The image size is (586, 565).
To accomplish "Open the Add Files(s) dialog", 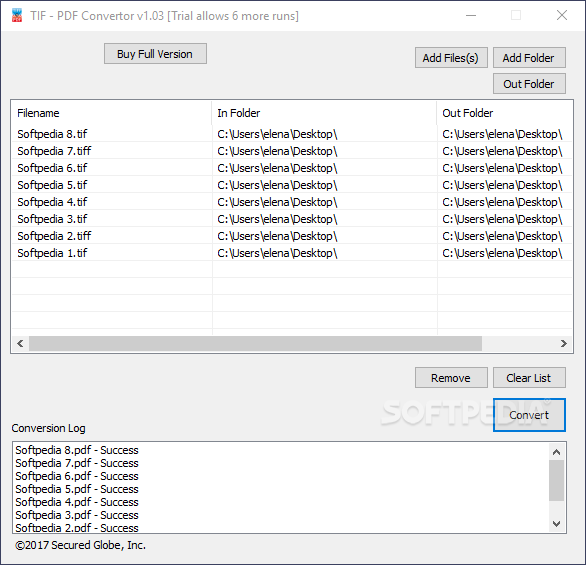I will tap(451, 58).
